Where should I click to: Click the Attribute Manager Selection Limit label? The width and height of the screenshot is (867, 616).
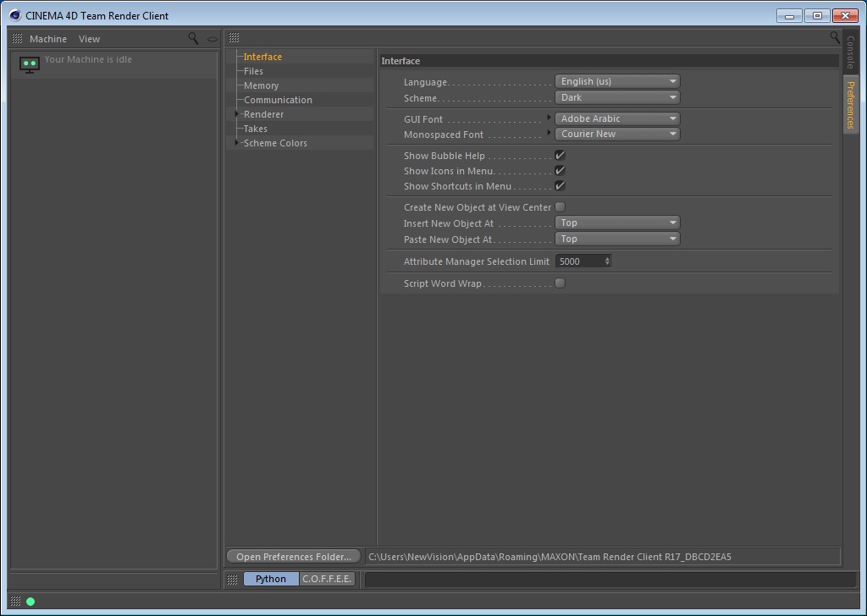tap(476, 261)
